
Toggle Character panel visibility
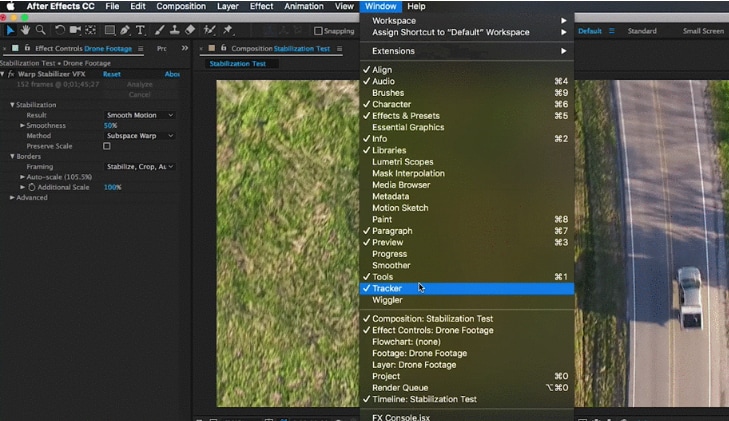[x=467, y=104]
